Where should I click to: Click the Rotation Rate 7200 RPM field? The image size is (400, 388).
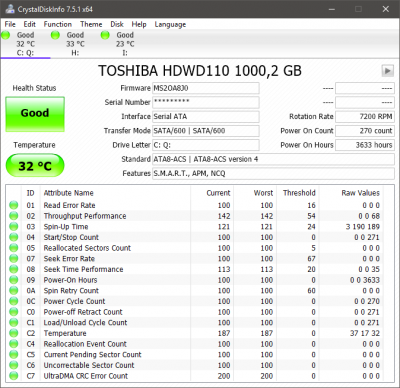pos(365,117)
